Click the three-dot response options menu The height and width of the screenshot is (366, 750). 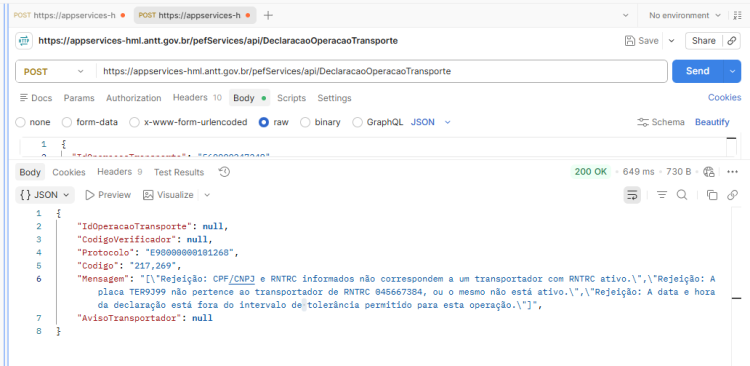[x=732, y=172]
